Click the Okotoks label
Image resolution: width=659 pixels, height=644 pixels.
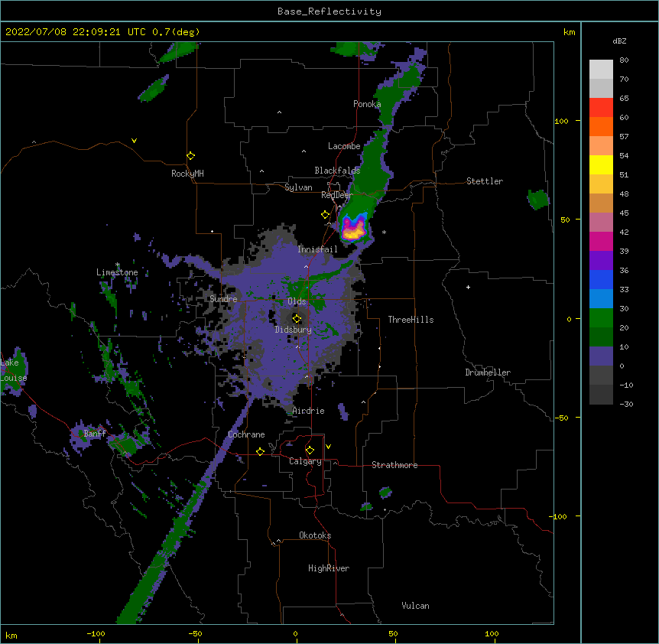point(315,535)
